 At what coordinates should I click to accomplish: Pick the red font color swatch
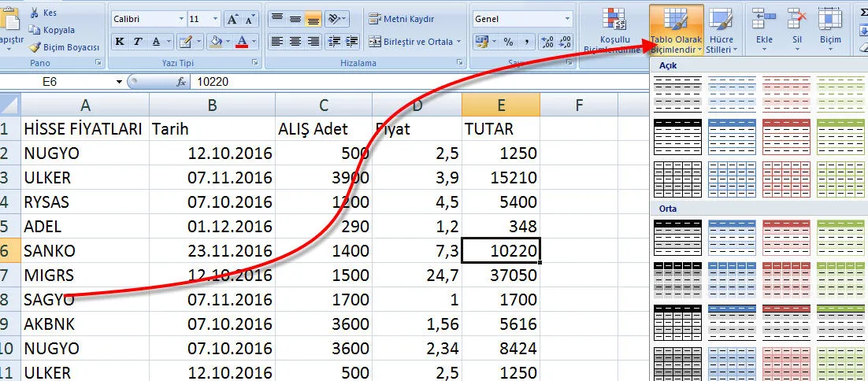tap(242, 42)
